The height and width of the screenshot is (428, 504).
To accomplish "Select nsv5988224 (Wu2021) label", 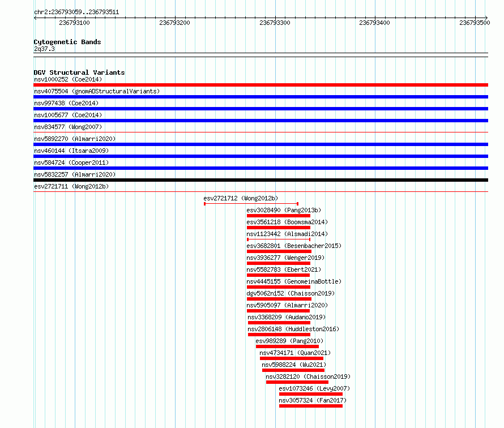I will point(294,365).
